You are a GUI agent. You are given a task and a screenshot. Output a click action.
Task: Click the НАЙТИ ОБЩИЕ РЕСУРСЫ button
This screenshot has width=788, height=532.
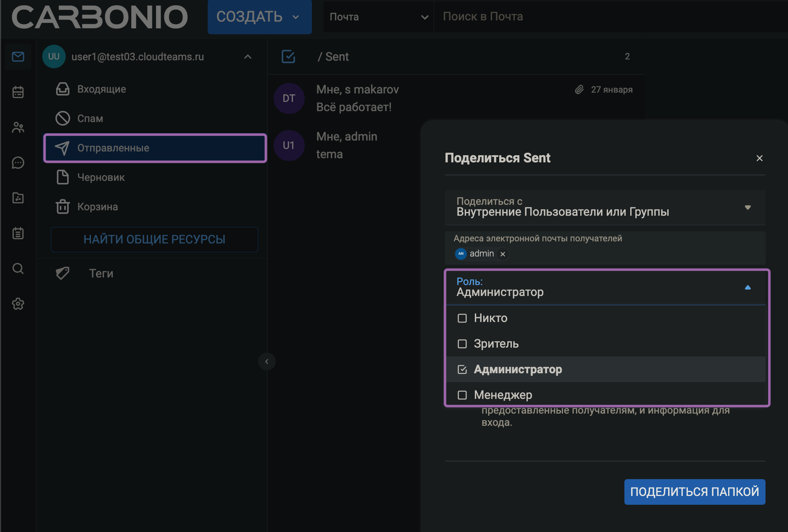point(154,239)
